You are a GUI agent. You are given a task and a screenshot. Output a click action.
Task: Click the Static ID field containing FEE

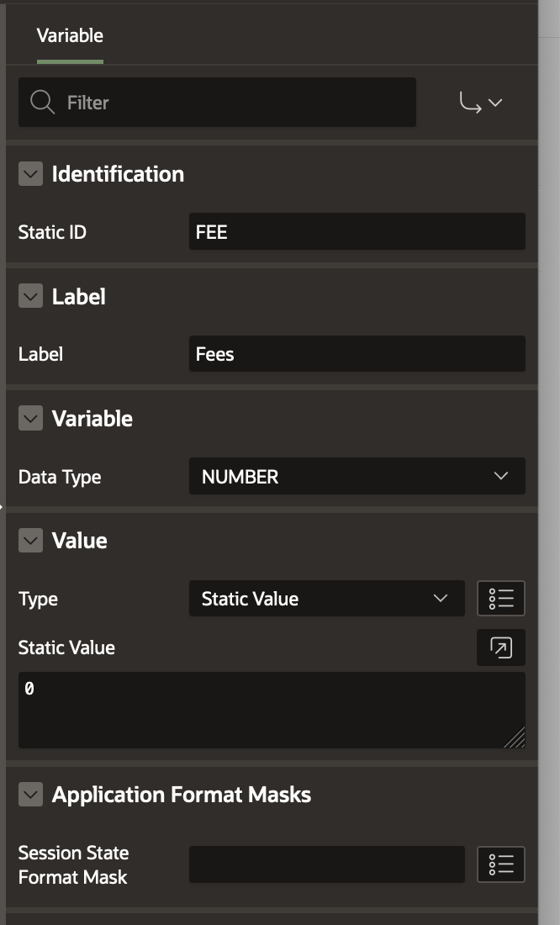coord(357,232)
